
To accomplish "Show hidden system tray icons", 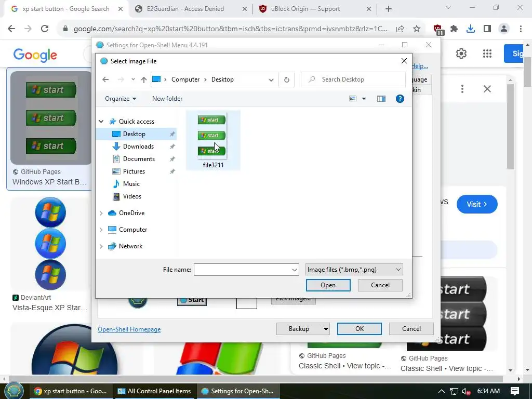I will 442,391.
